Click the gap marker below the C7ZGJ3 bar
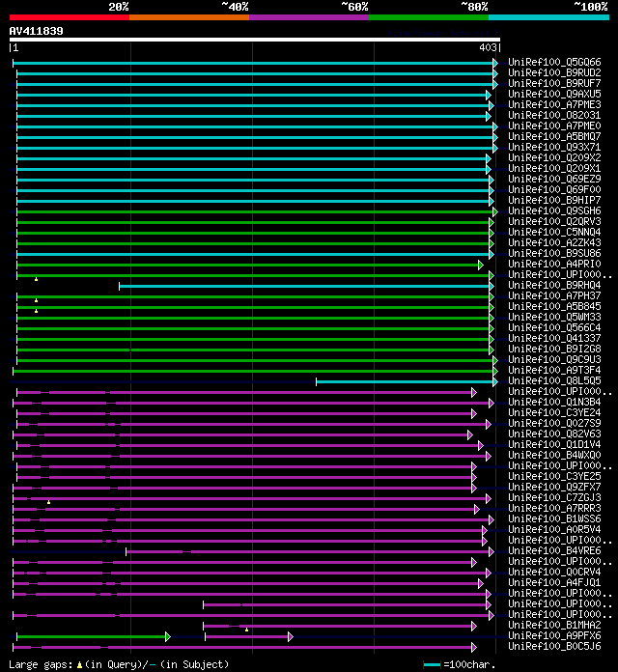618x672 pixels. pyautogui.click(x=49, y=502)
